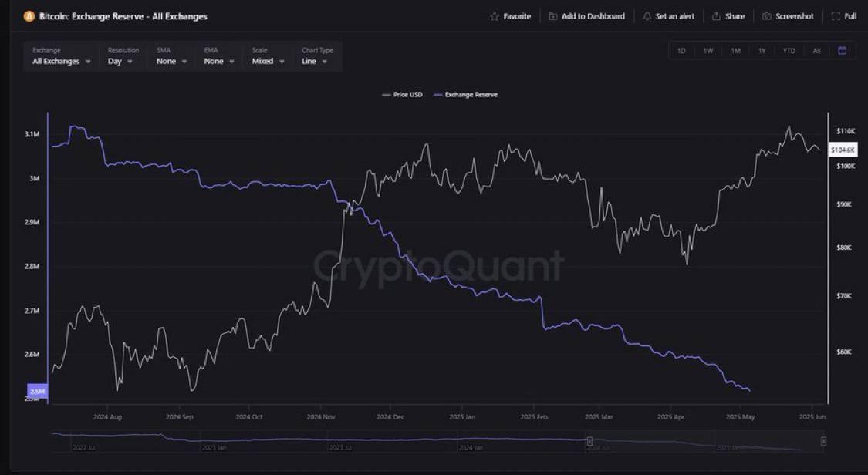Click the orange Bitcoin logo icon
The height and width of the screenshot is (475, 868).
pyautogui.click(x=29, y=16)
